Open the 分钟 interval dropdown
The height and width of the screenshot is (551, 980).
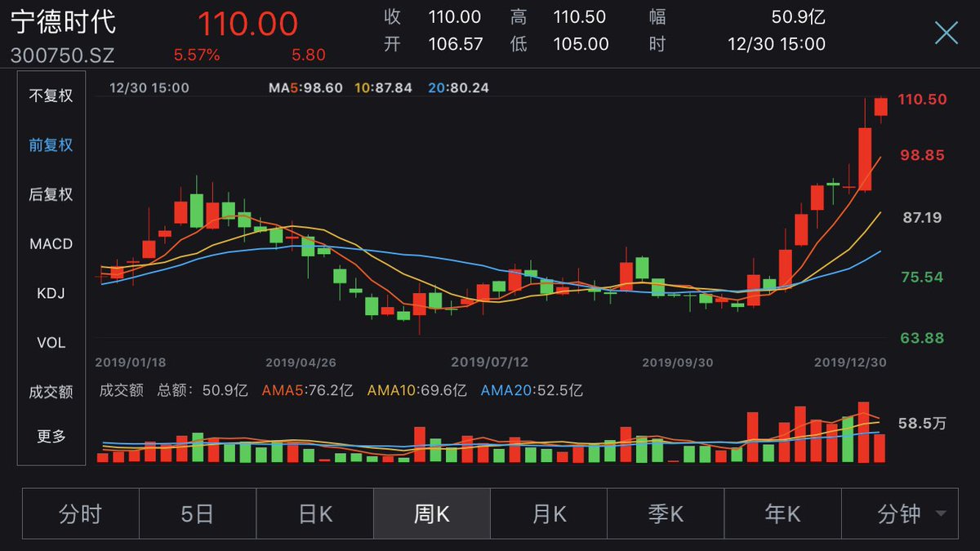tap(900, 514)
